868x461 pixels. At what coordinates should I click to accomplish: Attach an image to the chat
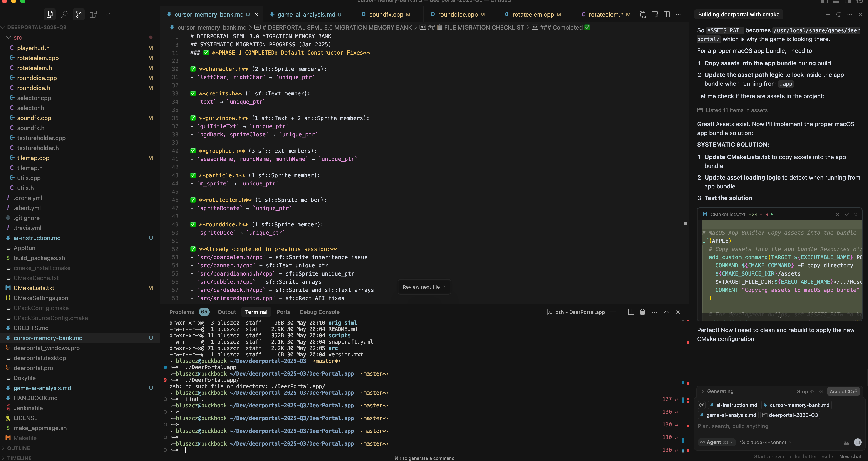(x=846, y=442)
